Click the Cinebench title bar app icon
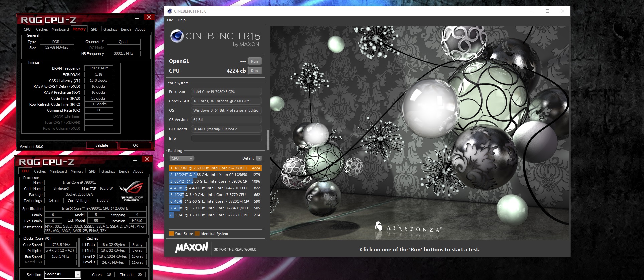Image resolution: width=644 pixels, height=280 pixels. pyautogui.click(x=170, y=11)
